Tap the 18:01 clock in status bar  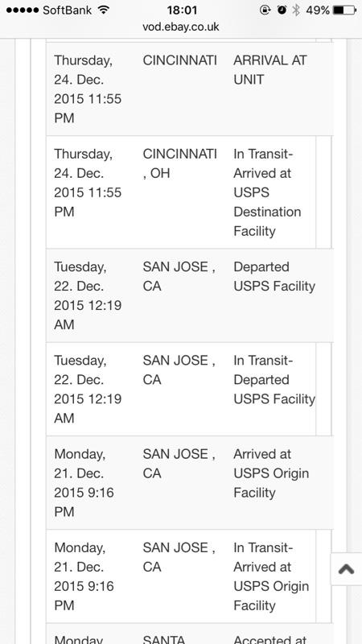coord(182,10)
